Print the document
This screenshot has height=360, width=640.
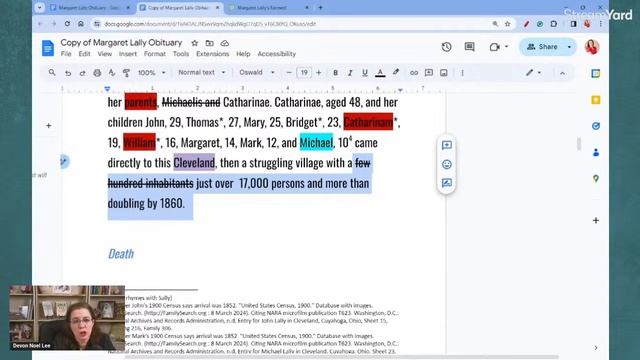(97, 73)
